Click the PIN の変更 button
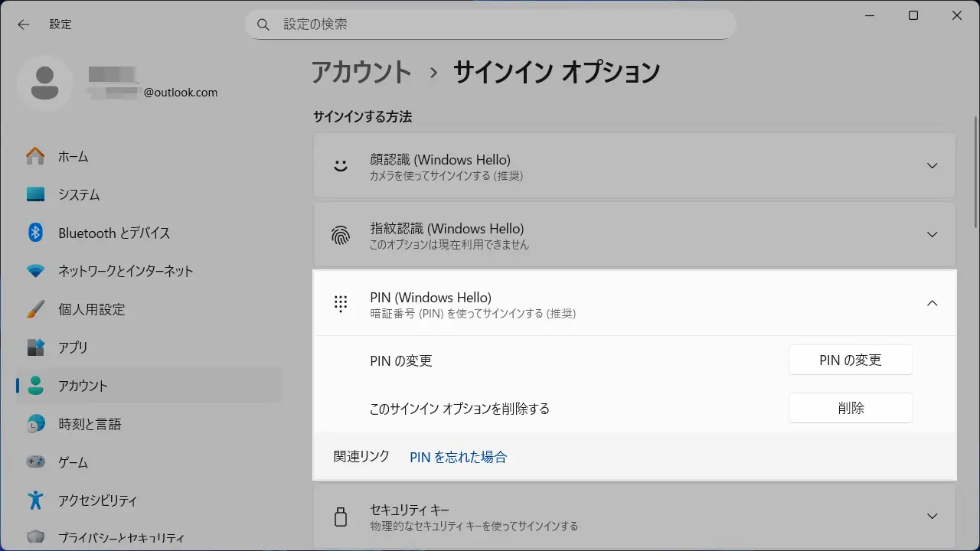 (850, 360)
